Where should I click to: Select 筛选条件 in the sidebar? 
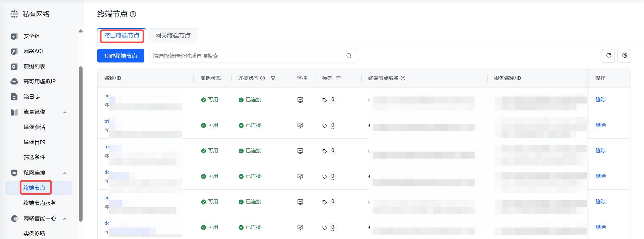34,157
